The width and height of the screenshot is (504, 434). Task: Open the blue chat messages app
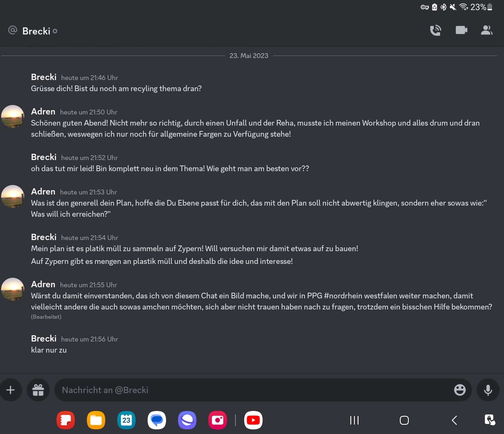(157, 420)
